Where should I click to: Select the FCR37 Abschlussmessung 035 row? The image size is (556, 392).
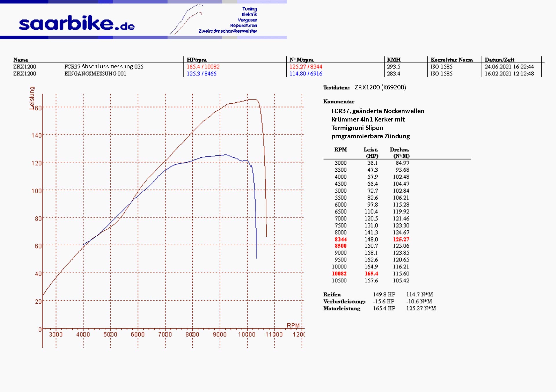(104, 67)
